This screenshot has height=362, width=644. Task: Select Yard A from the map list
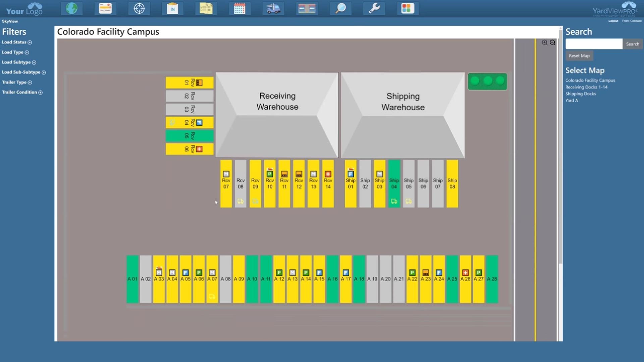(x=572, y=100)
